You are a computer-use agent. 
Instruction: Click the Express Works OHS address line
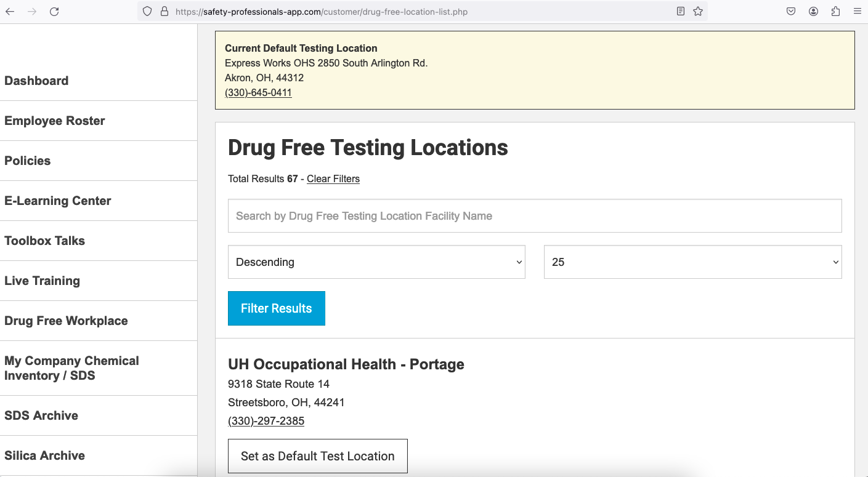pyautogui.click(x=327, y=63)
